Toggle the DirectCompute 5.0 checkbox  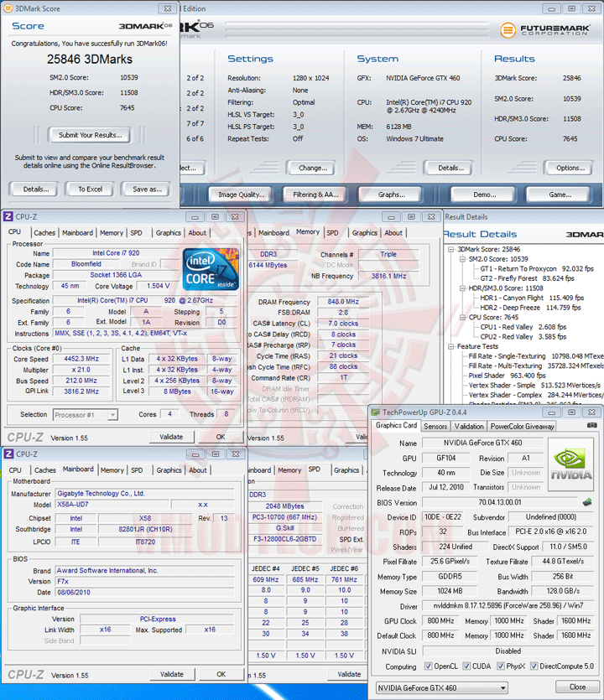tap(534, 666)
